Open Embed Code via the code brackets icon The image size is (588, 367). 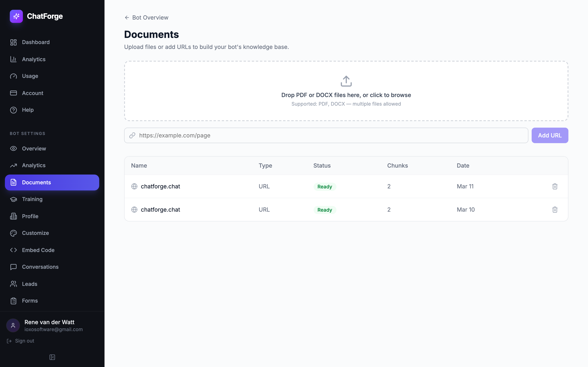click(13, 250)
